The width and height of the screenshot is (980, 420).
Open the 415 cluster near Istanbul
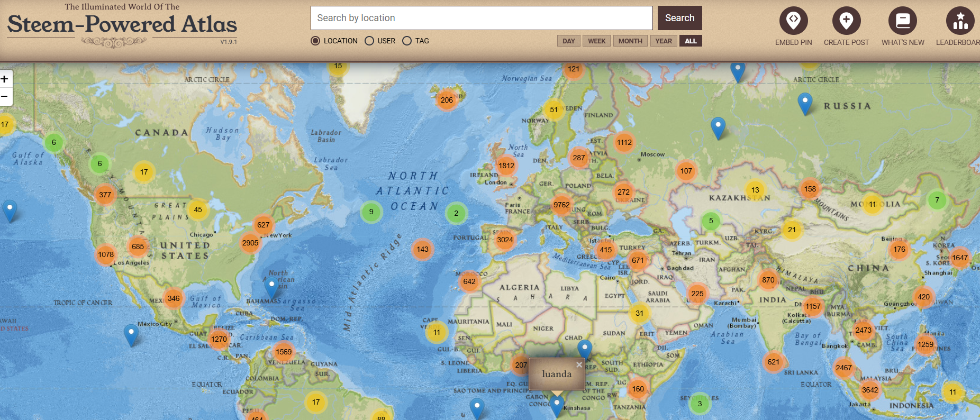[x=606, y=250]
